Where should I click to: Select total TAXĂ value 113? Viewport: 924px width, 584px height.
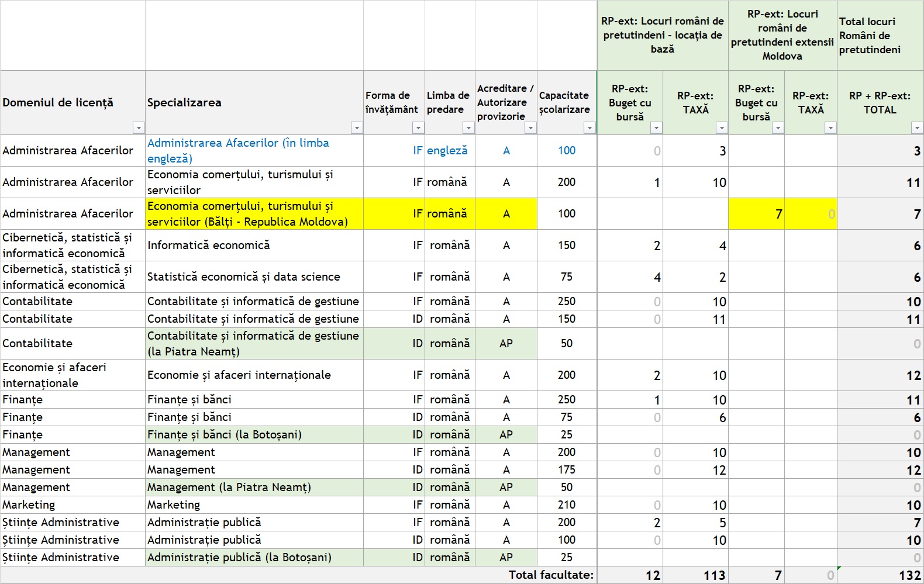point(696,575)
